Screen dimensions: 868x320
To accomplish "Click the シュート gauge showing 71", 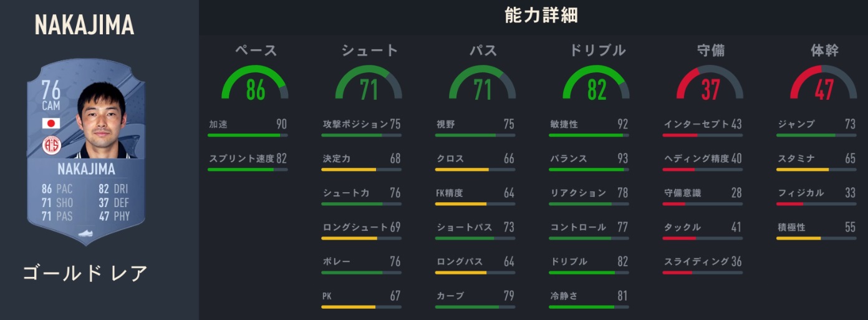I will click(369, 84).
